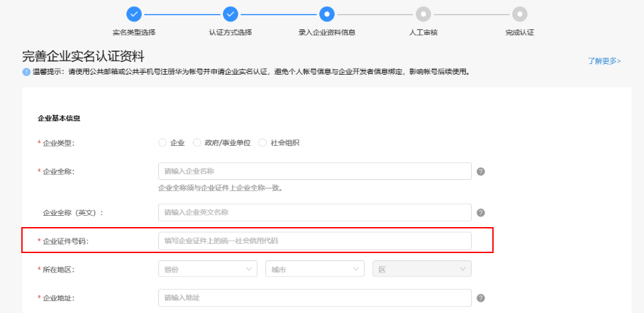Click the current step circle for 录入企业资料信息
Viewport: 644px width, 313px height.
[327, 14]
